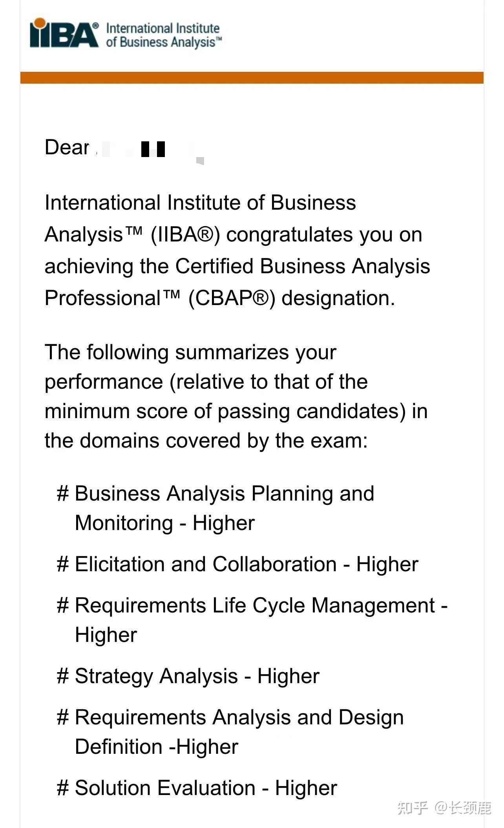Click the IIBA logo icon
This screenshot has width=504, height=828.
point(64,34)
